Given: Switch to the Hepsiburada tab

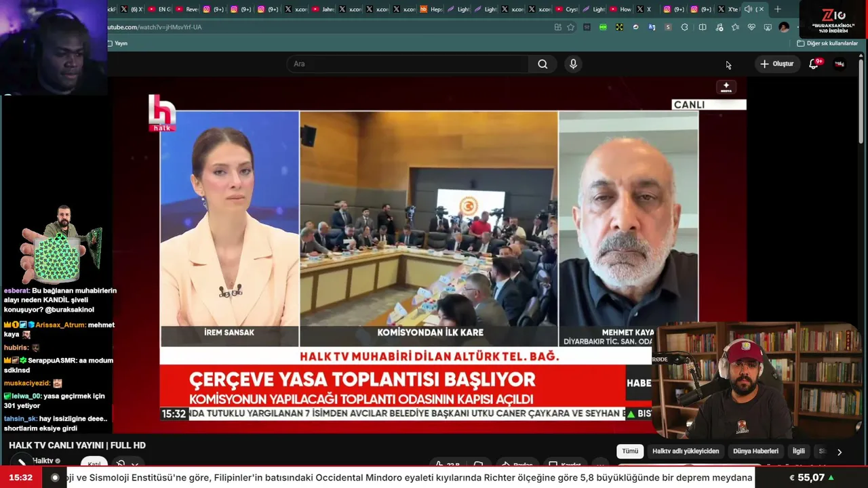Looking at the screenshot, I should (431, 9).
